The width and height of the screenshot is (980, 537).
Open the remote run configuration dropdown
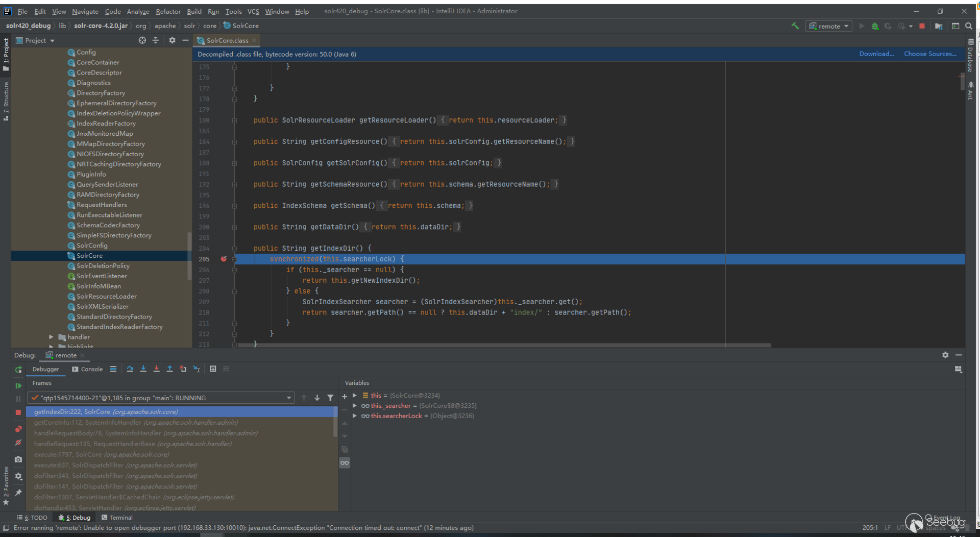pyautogui.click(x=829, y=26)
